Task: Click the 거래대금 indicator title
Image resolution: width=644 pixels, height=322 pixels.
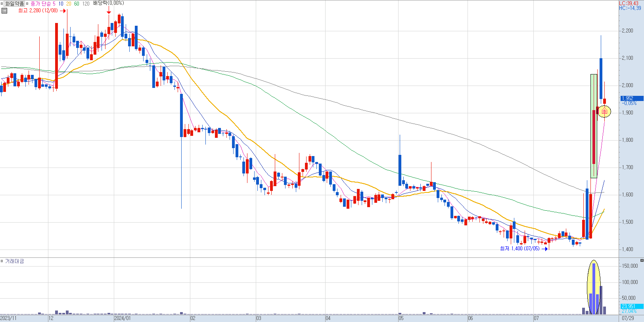Action: point(14,261)
